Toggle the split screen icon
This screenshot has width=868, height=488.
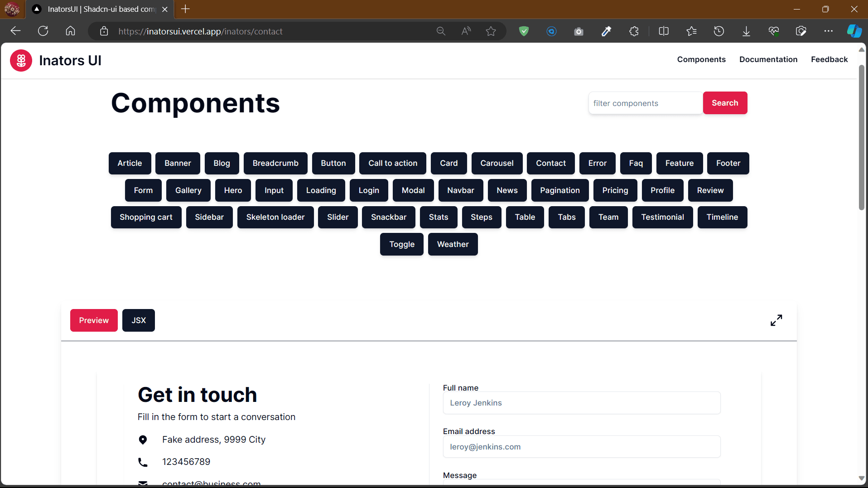click(664, 31)
